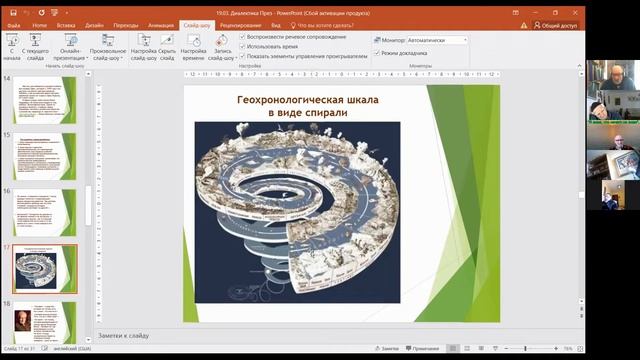640x360 pixels.
Task: Click the 'Запись слайд-шоу' record button
Action: point(222,47)
